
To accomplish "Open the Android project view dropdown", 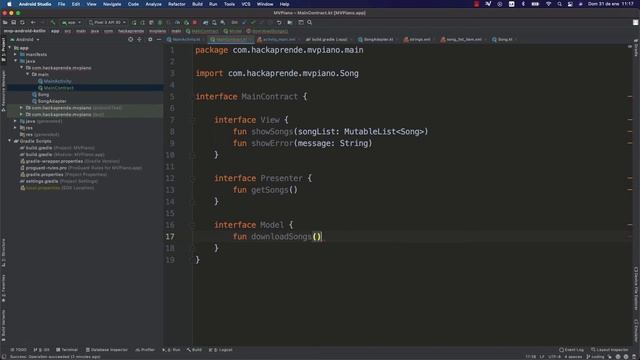I will tap(25, 40).
